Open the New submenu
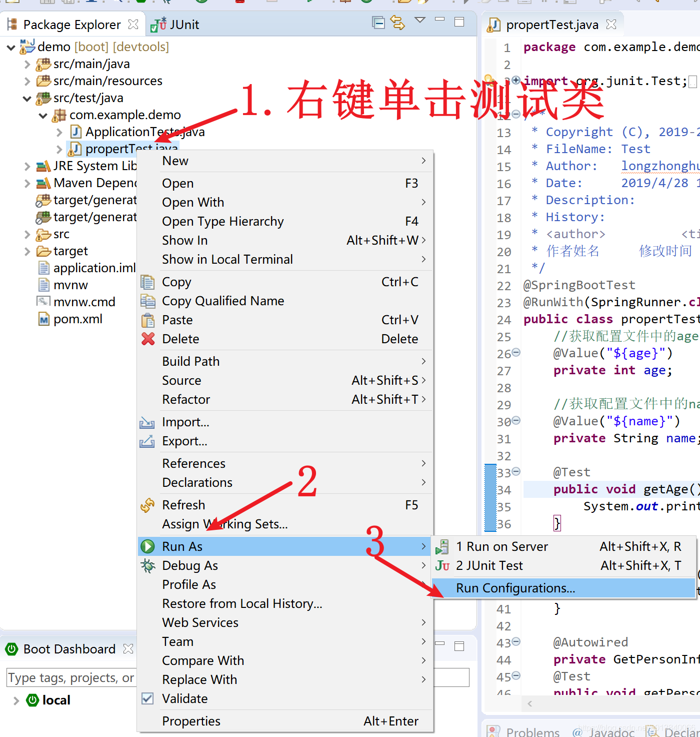The image size is (700, 737). [285, 161]
